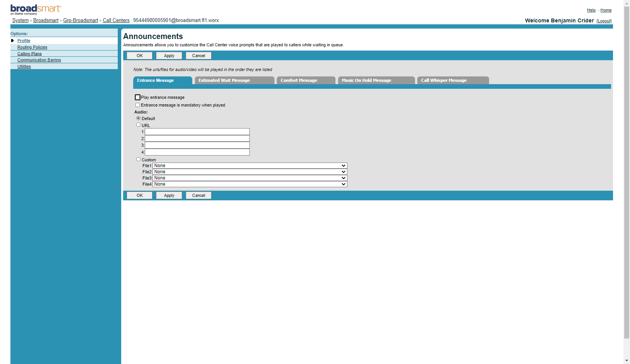Image resolution: width=630 pixels, height=364 pixels.
Task: Select the URL audio radio button
Action: click(138, 125)
